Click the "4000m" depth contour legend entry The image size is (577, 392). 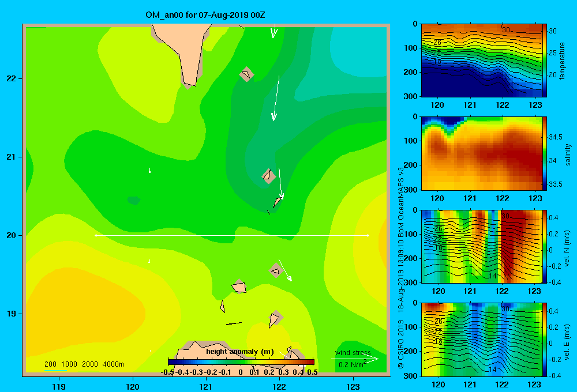113,364
